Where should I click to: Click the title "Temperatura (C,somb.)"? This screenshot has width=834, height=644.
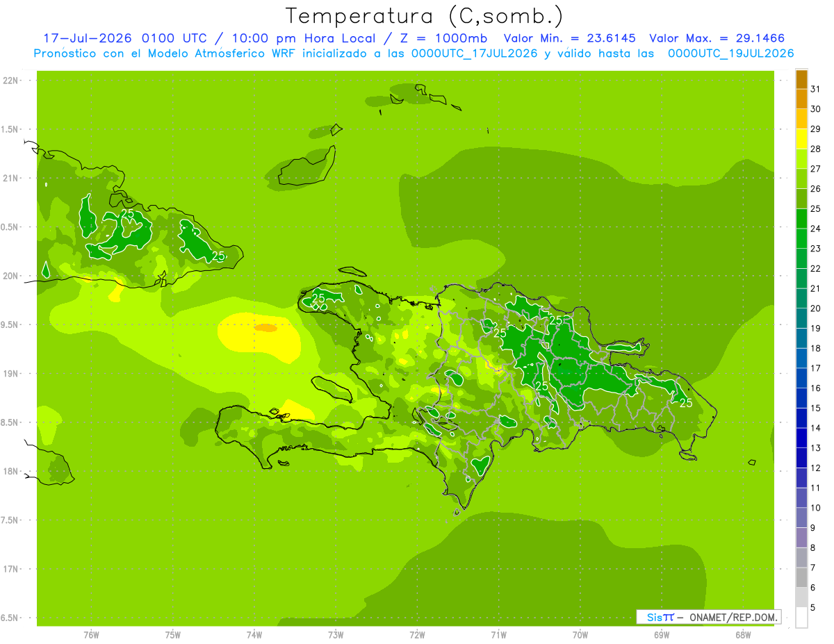425,15
